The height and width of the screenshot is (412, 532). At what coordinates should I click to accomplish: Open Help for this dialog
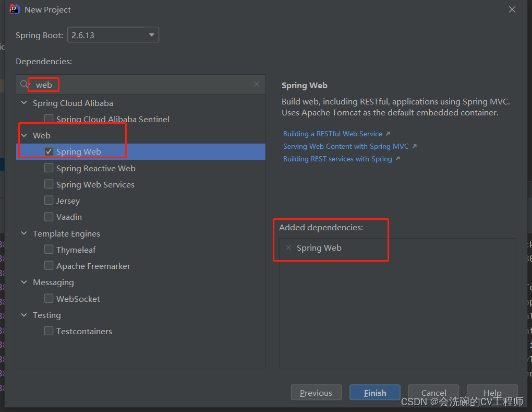coord(492,393)
